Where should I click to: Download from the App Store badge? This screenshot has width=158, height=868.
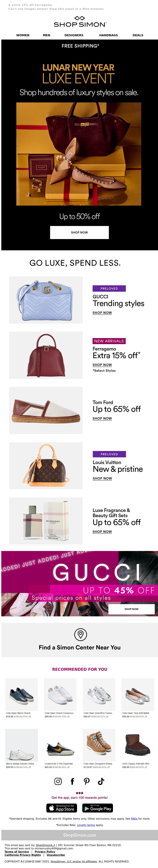point(62,808)
